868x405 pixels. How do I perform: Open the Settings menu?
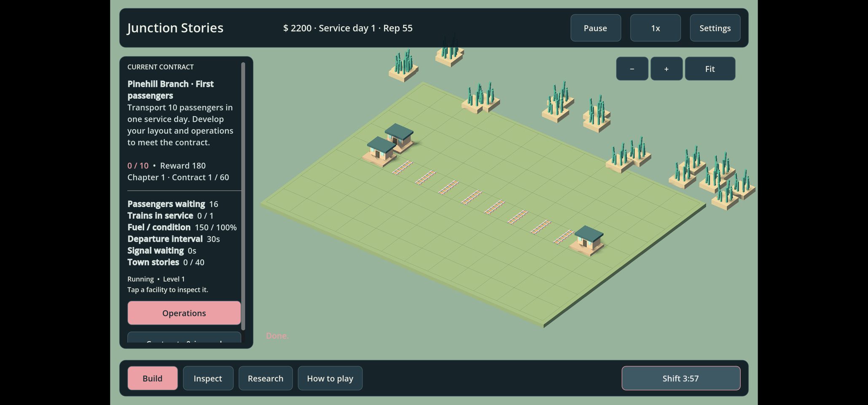click(715, 28)
